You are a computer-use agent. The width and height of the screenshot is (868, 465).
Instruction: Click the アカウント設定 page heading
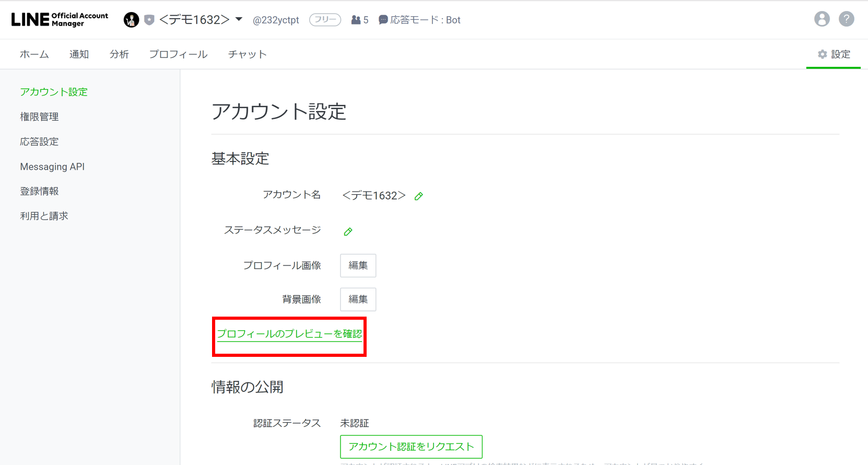click(279, 112)
